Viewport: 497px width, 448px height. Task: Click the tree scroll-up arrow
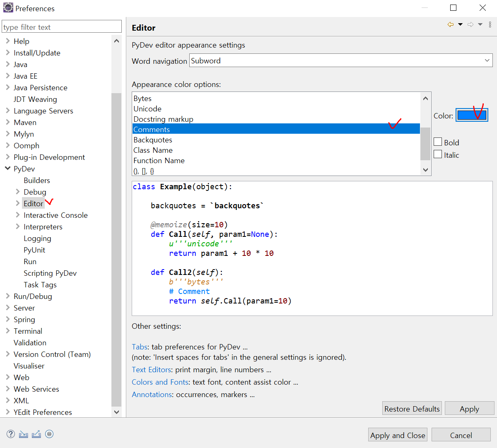point(116,41)
